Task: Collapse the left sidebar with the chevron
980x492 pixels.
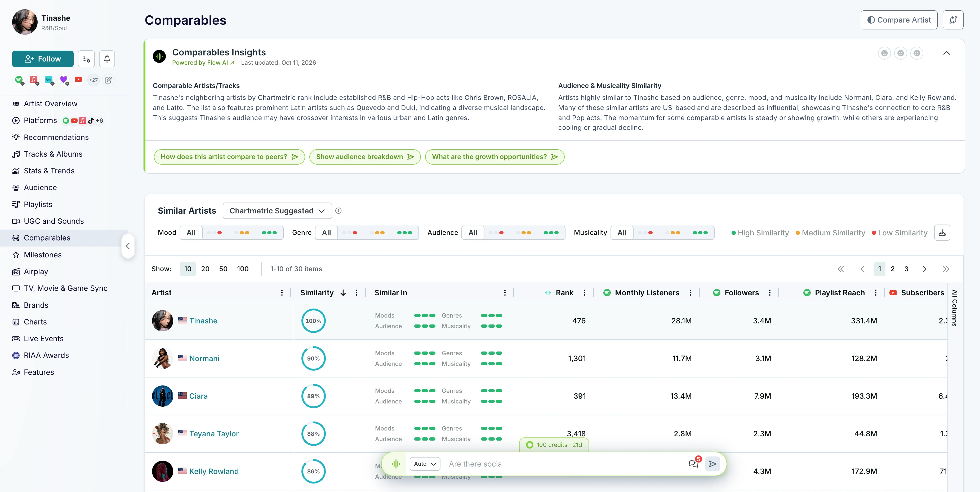Action: 128,246
